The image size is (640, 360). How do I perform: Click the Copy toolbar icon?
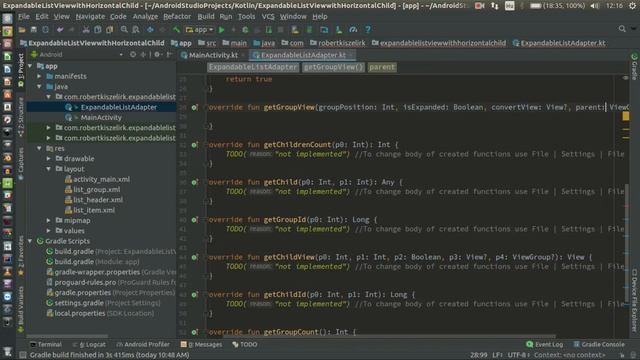[x=98, y=30]
